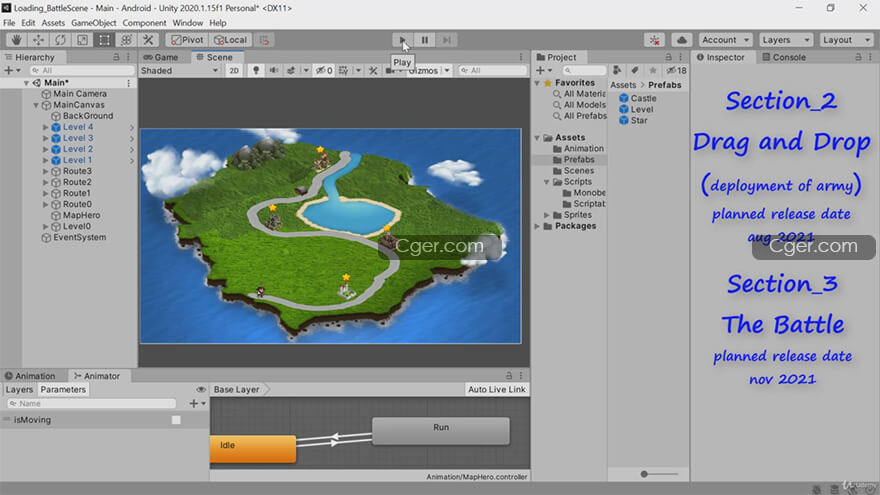
Task: Open Project create plus menu
Action: coord(543,71)
